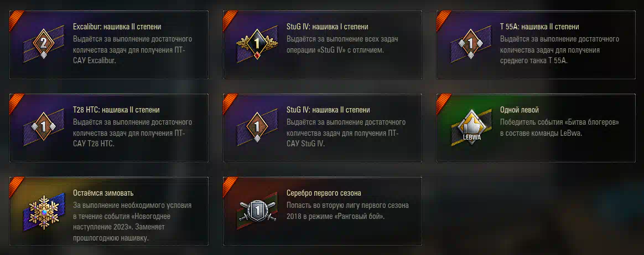Open the 'Excalibur: нашивка II степени' title
Viewport: 644px width, 255px height.
pos(117,27)
